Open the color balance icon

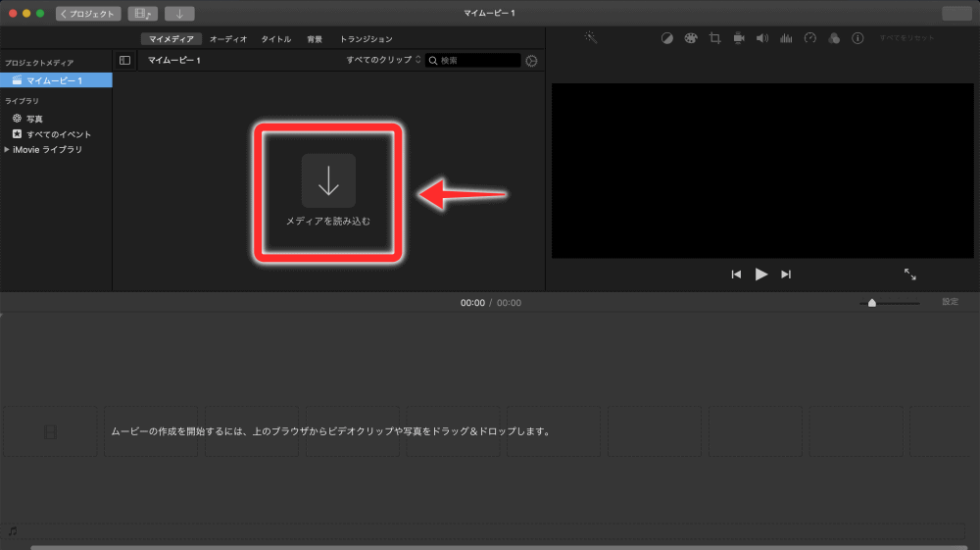click(x=666, y=38)
